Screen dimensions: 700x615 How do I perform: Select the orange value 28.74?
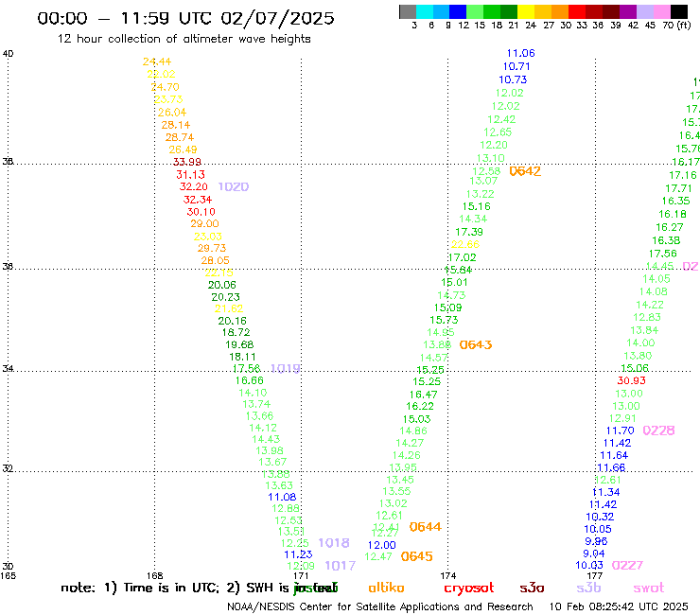180,137
